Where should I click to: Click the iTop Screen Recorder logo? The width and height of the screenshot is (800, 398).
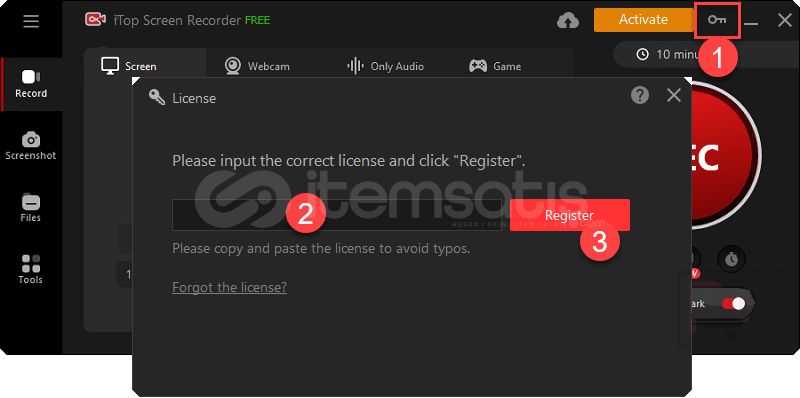(x=95, y=20)
